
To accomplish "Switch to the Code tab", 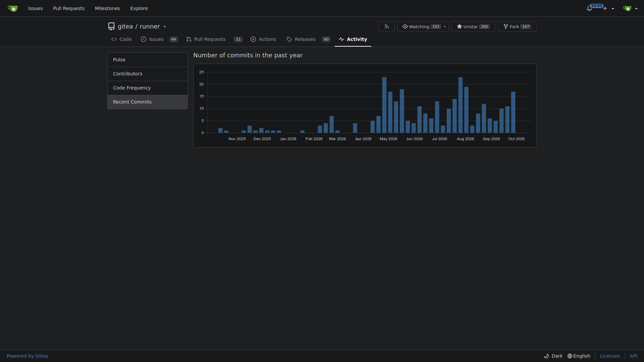I will 121,39.
